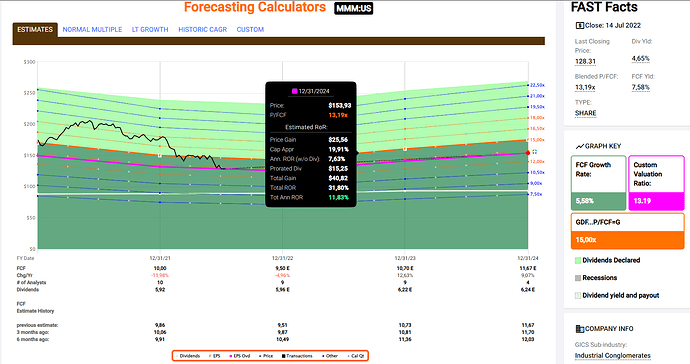Toggle Dividends series in chart legend

(x=187, y=356)
